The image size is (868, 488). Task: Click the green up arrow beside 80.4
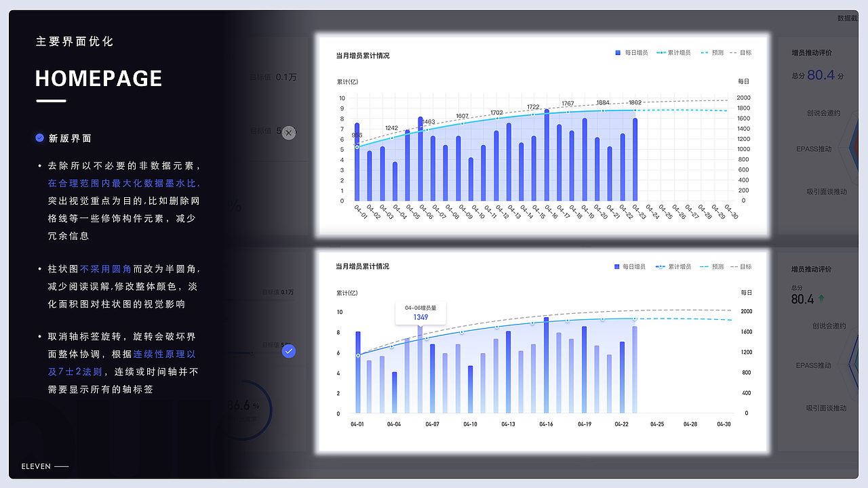click(821, 298)
